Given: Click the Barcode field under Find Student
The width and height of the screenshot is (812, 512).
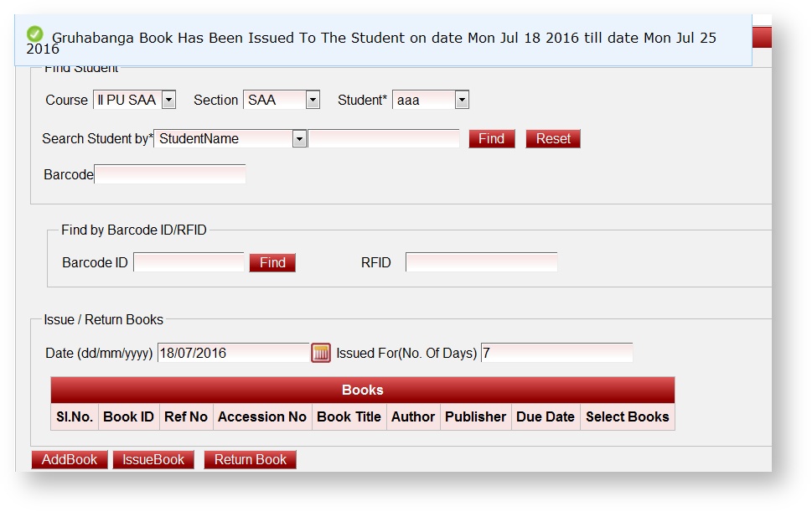Looking at the screenshot, I should point(170,174).
